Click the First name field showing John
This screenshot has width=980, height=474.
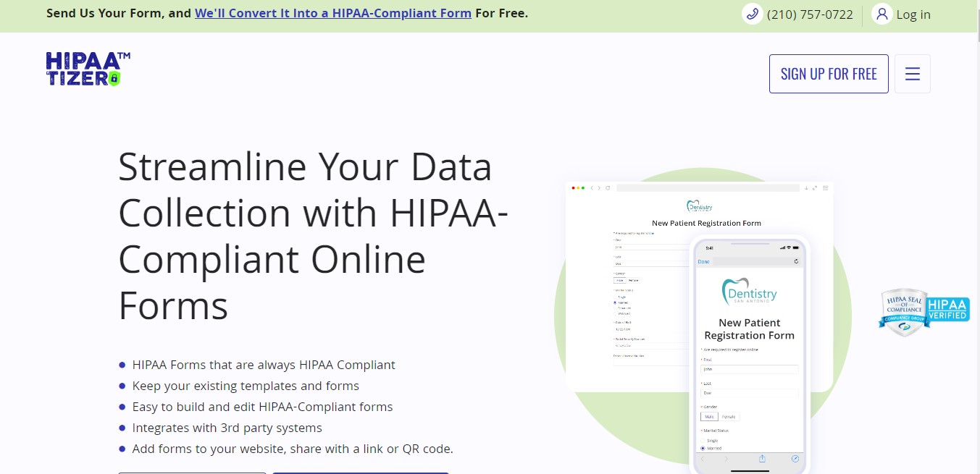click(x=749, y=369)
